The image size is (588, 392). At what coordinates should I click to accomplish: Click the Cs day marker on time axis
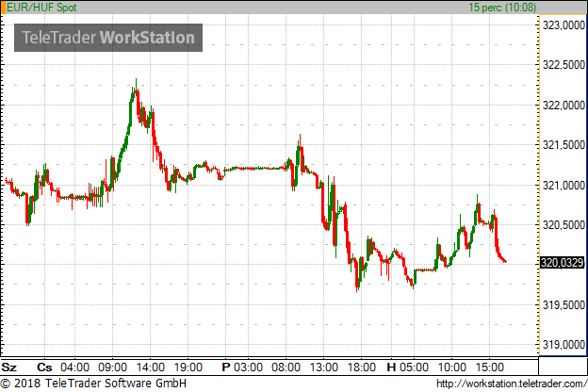click(44, 367)
